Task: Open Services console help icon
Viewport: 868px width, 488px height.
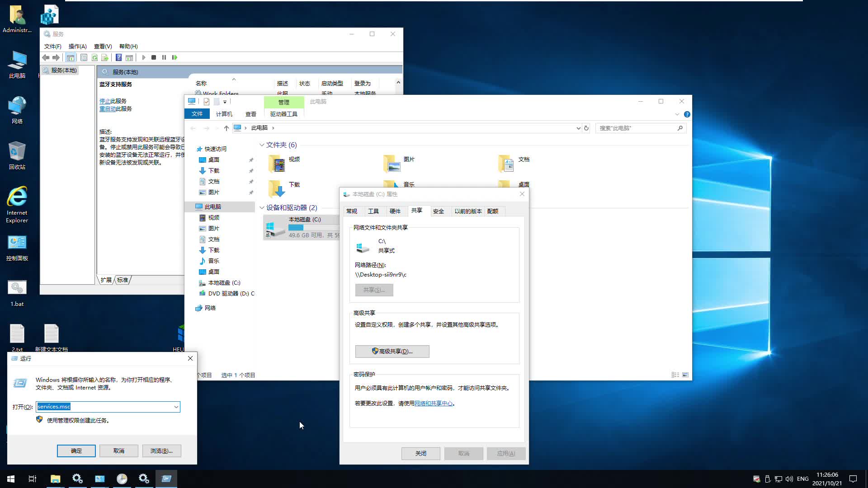Action: point(118,57)
